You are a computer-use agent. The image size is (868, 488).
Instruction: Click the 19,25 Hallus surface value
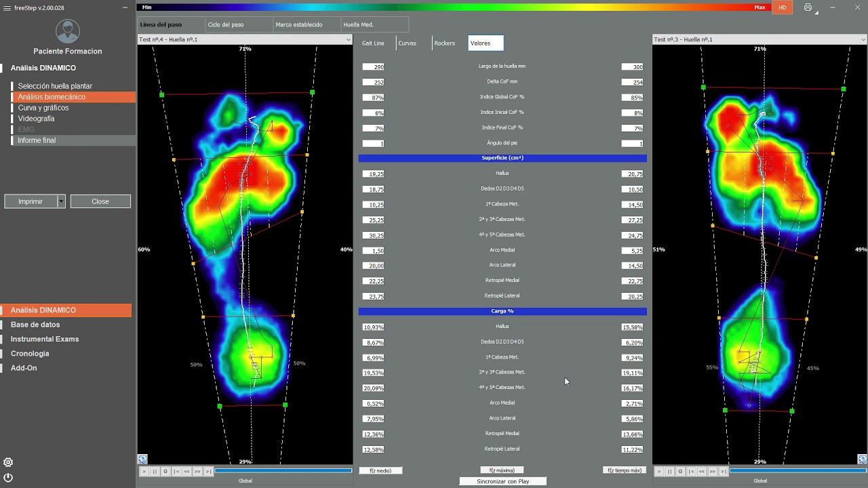pos(373,174)
